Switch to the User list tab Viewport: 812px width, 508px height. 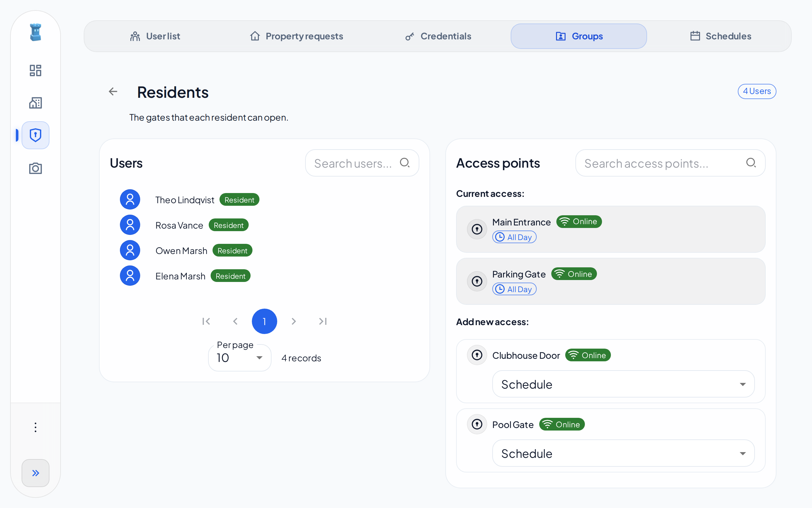155,36
